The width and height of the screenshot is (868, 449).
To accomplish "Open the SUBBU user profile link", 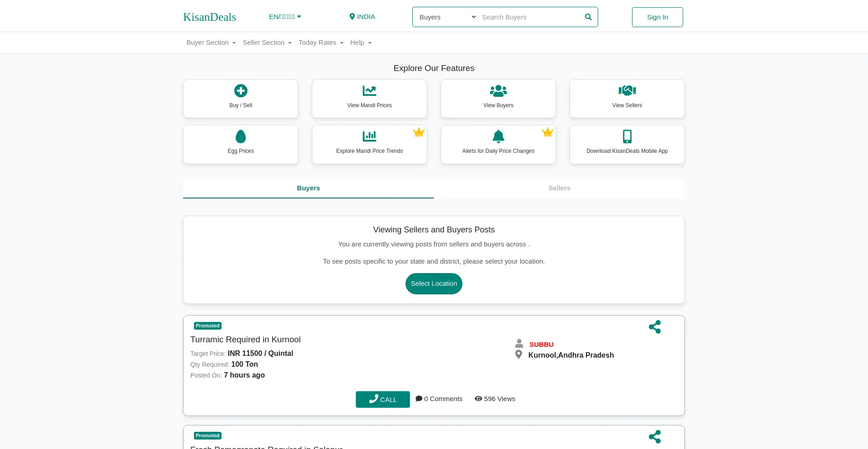I will pyautogui.click(x=541, y=345).
